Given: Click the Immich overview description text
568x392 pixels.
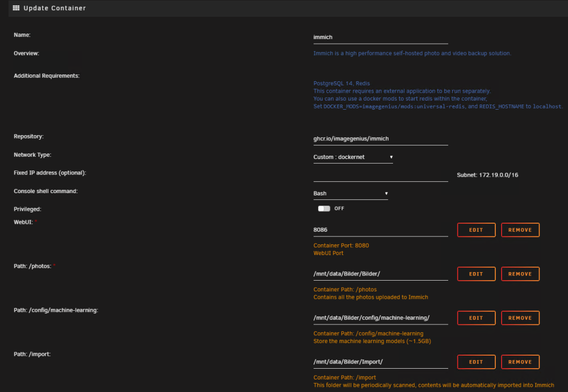Looking at the screenshot, I should pyautogui.click(x=412, y=53).
